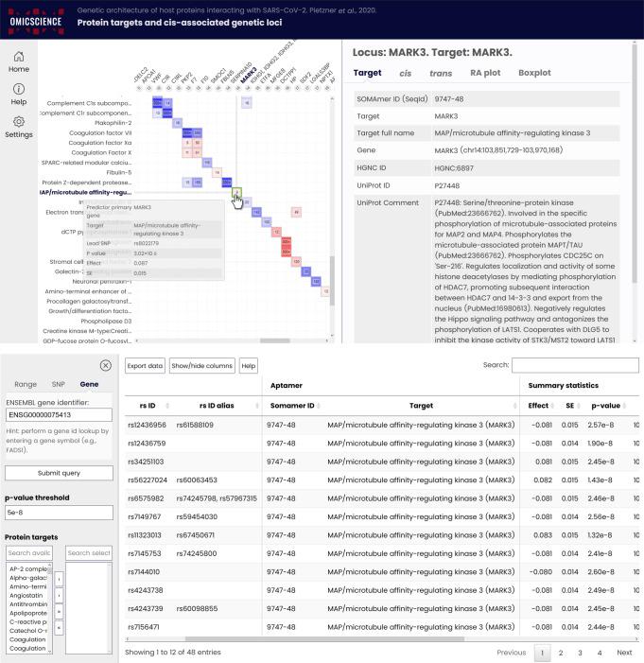Viewport: 644px width, 663px height.
Task: Click Coagulation factor VII row label
Action: tap(100, 133)
